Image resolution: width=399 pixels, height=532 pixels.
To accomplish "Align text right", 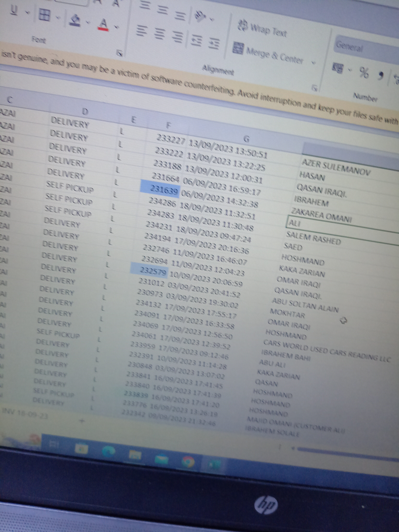I will (x=178, y=37).
